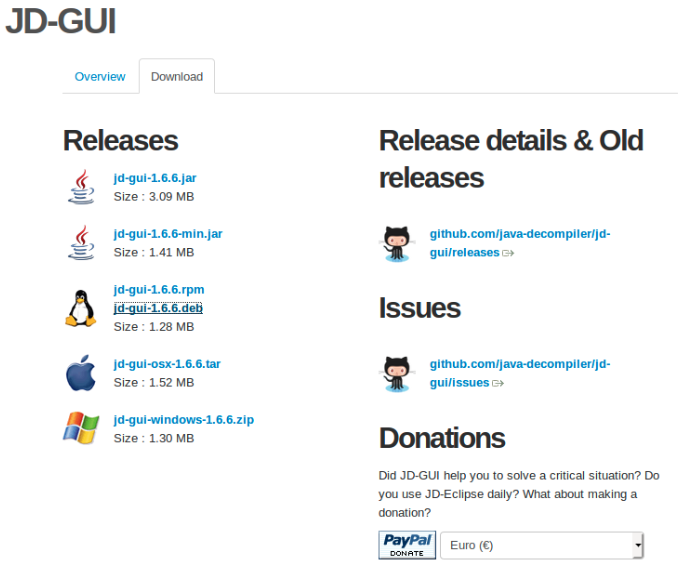Download the jd-gui-1.6.6.rpm package
Viewport: 681px width, 569px height.
click(x=159, y=290)
